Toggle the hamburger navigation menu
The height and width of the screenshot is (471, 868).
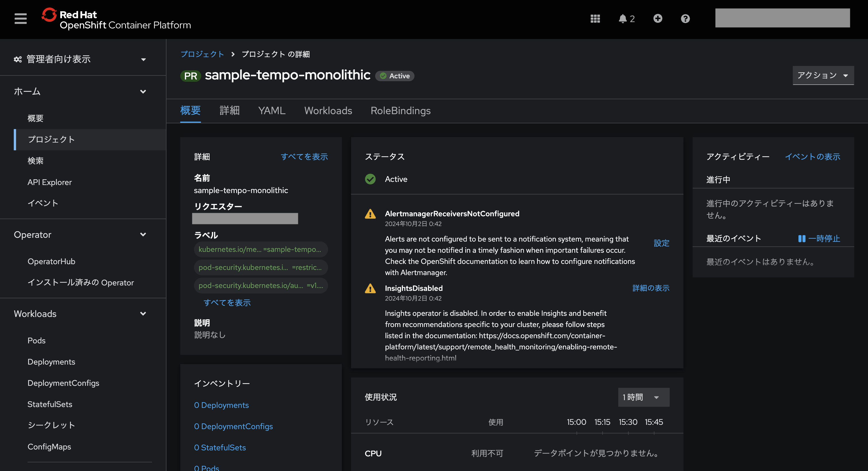click(20, 19)
